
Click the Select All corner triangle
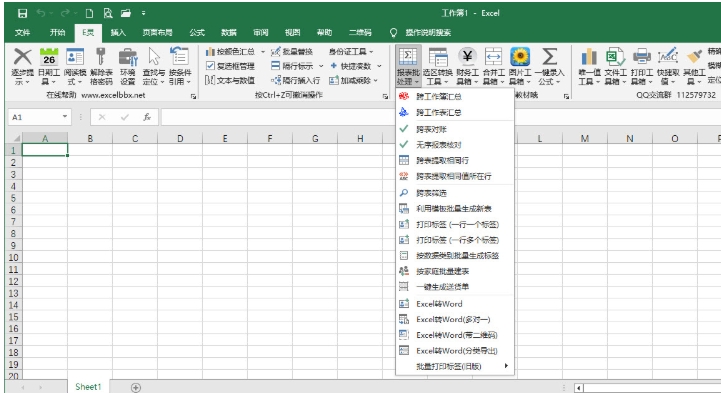(x=17, y=138)
